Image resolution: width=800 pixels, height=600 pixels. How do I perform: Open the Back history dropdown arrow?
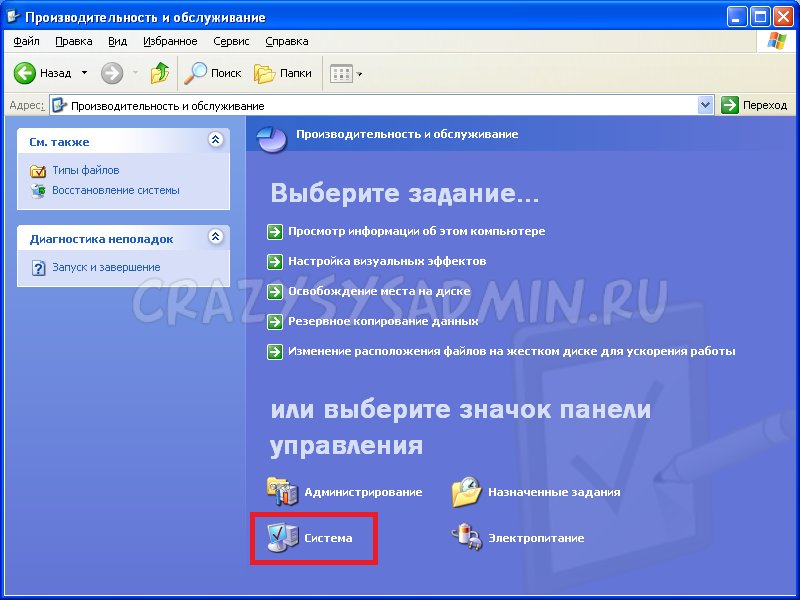(84, 73)
